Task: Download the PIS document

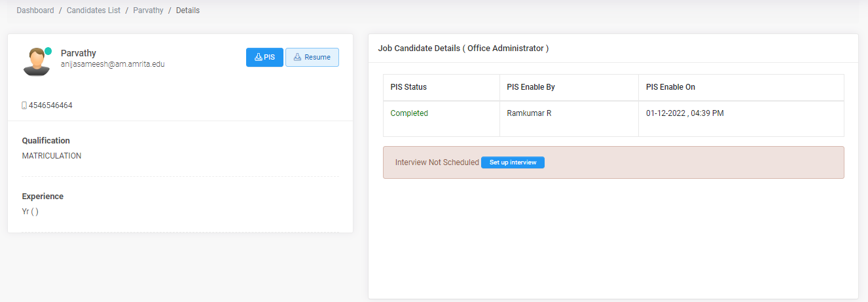Action: point(264,58)
